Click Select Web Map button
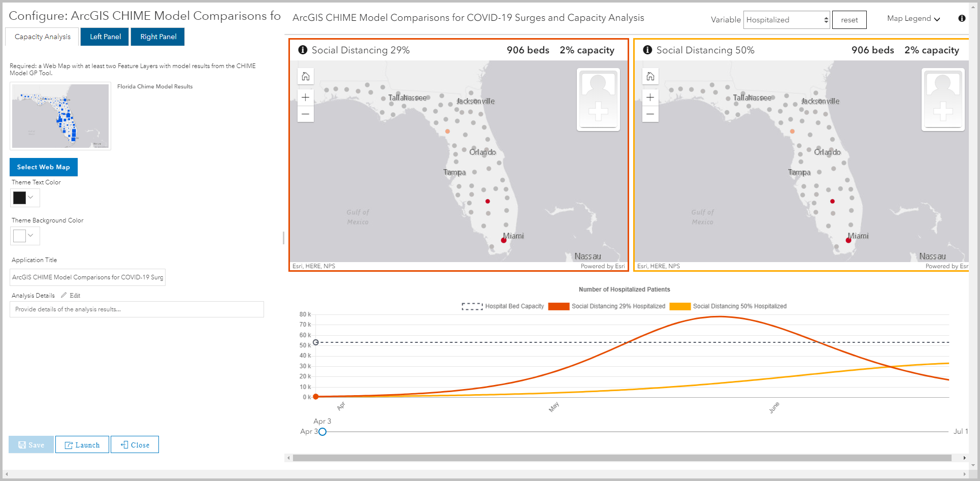Viewport: 980px width, 481px height. click(44, 167)
